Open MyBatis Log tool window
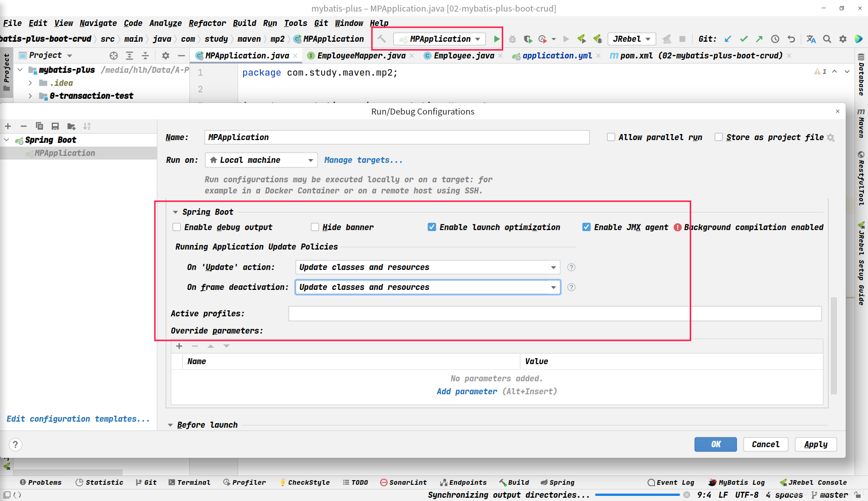Screen dimensions: 868x501 coord(737,482)
